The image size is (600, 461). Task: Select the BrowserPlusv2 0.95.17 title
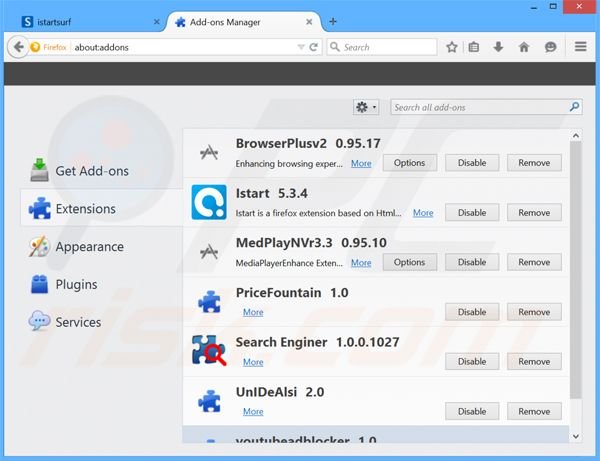308,143
